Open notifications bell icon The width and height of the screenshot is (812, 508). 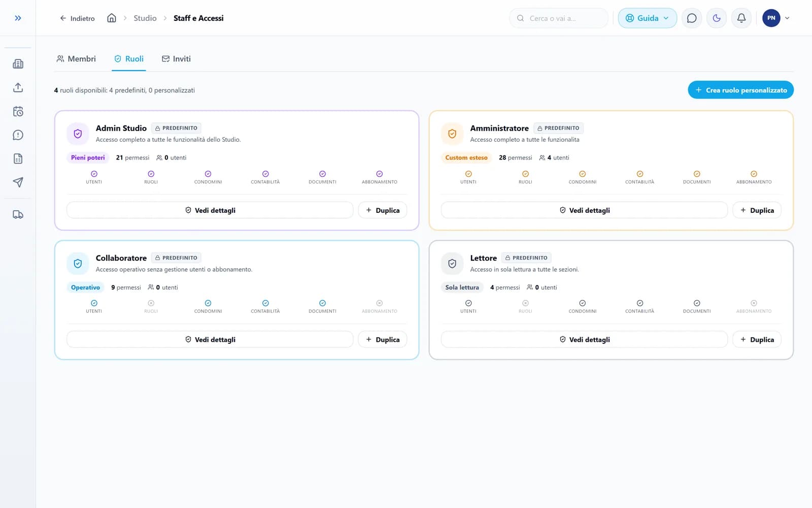pos(741,18)
